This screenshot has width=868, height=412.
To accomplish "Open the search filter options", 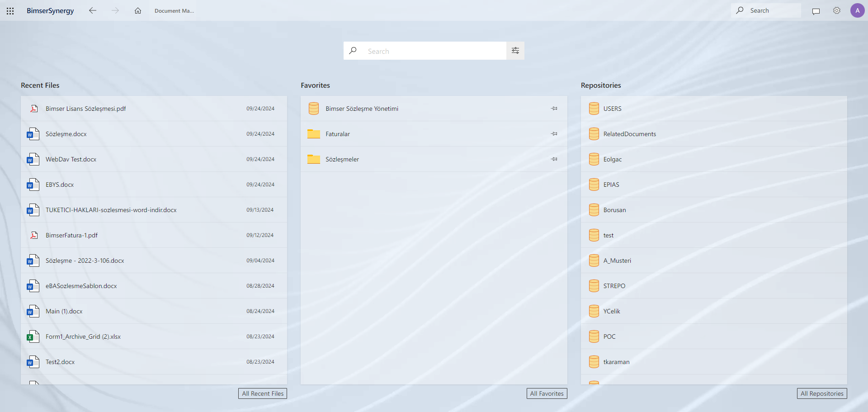I will [x=515, y=51].
